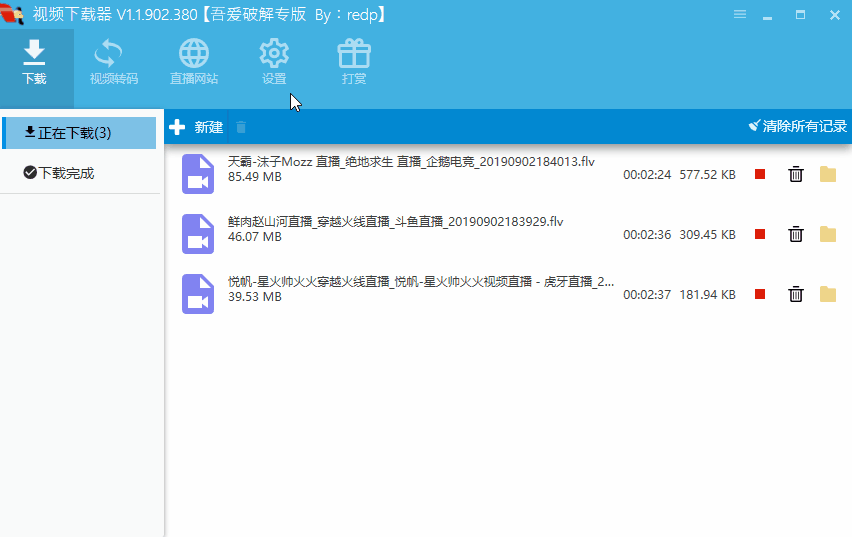Open the title bar hamburger menu
The image size is (852, 537).
pos(740,14)
